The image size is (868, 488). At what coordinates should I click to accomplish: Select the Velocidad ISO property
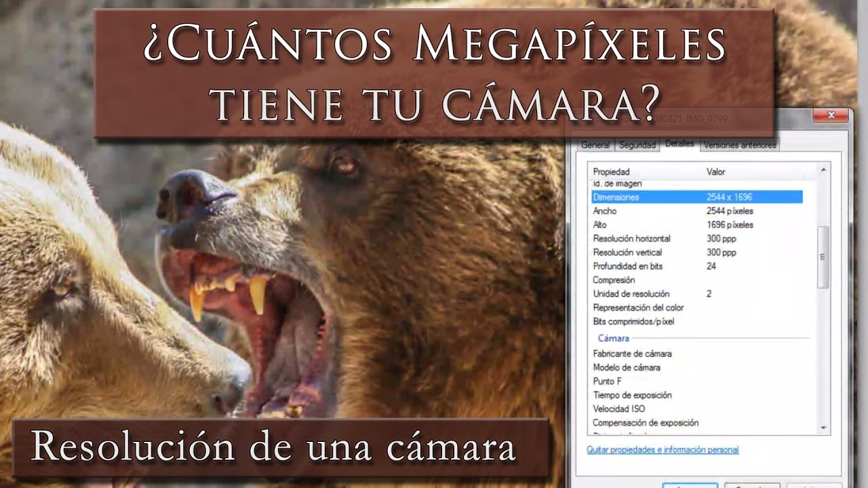618,409
